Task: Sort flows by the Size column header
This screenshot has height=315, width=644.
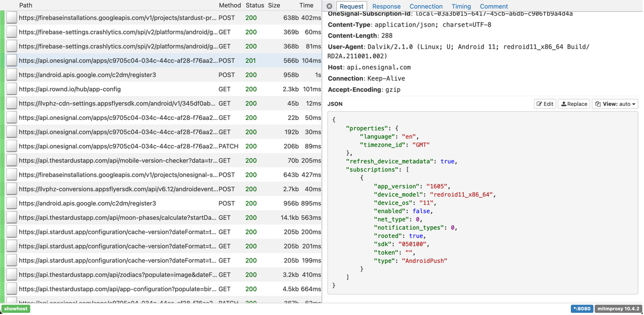Action: click(x=274, y=5)
